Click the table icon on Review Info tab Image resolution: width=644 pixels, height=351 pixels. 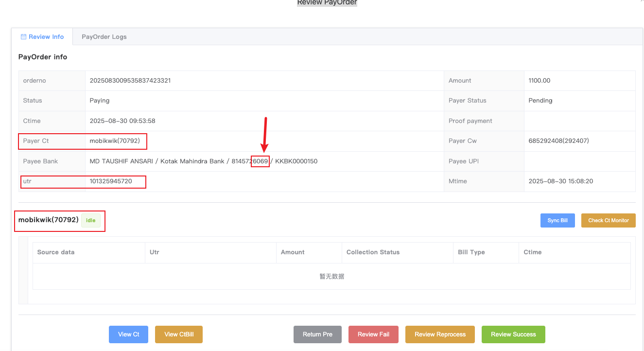point(23,37)
